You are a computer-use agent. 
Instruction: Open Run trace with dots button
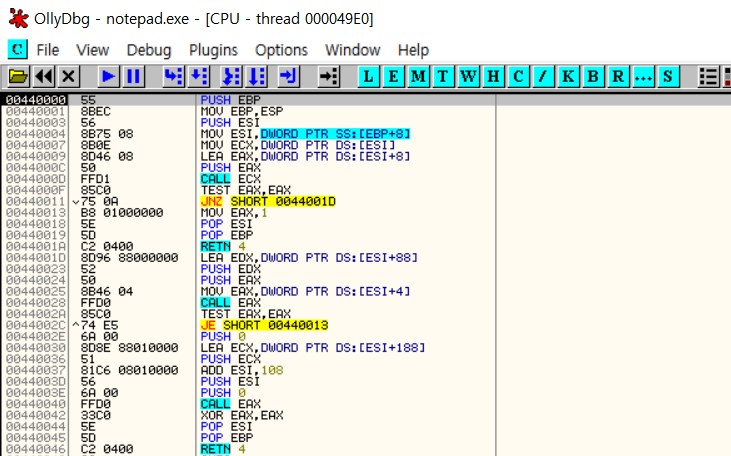click(x=643, y=76)
